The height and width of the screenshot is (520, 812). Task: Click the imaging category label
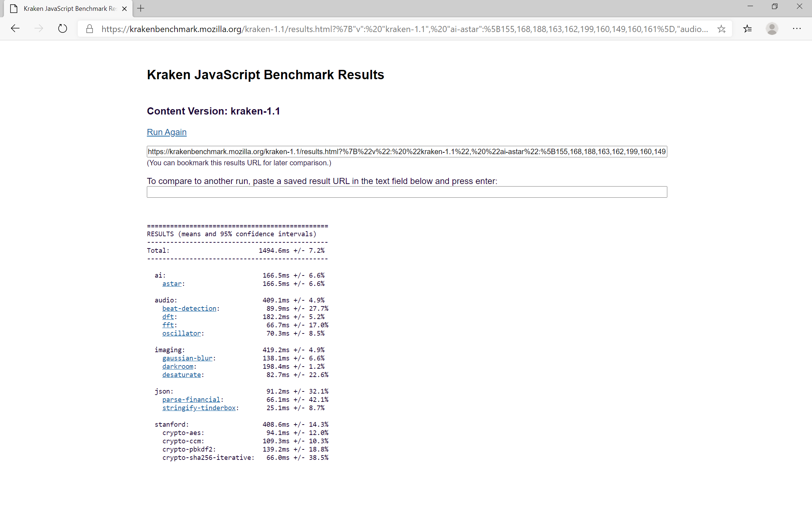(170, 350)
